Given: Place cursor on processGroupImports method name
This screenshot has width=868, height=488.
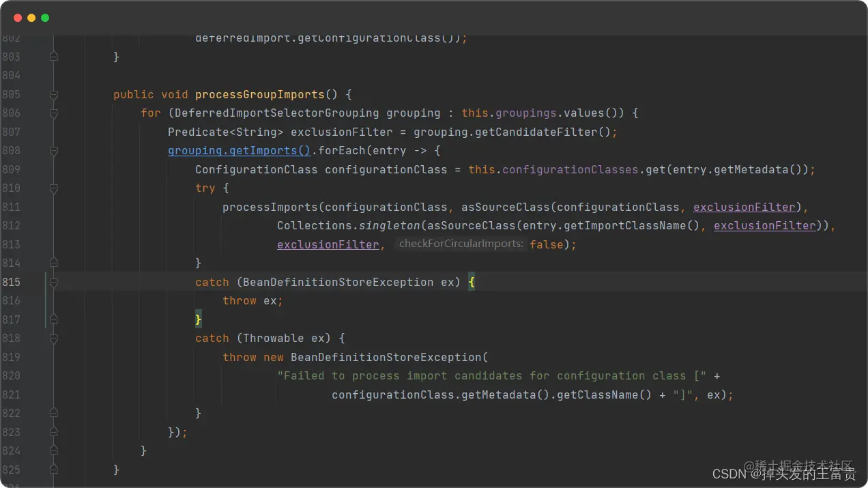Looking at the screenshot, I should (x=260, y=94).
